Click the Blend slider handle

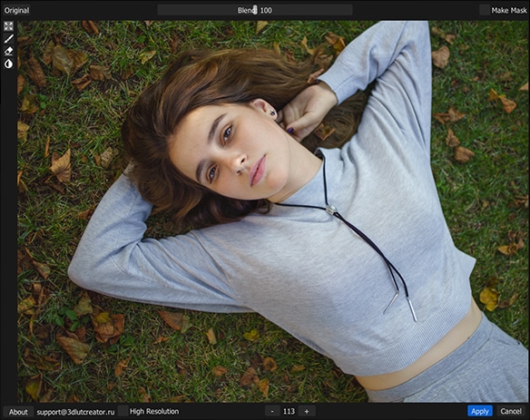[x=255, y=10]
